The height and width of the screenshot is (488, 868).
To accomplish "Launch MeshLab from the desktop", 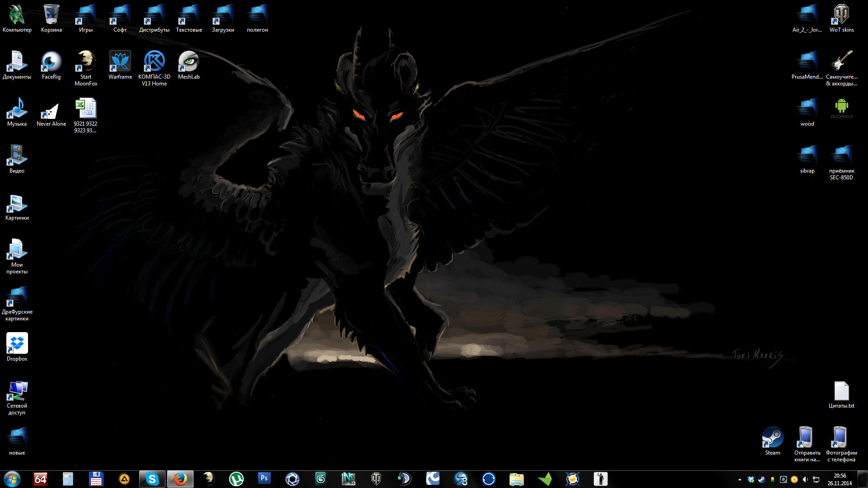I will 189,62.
